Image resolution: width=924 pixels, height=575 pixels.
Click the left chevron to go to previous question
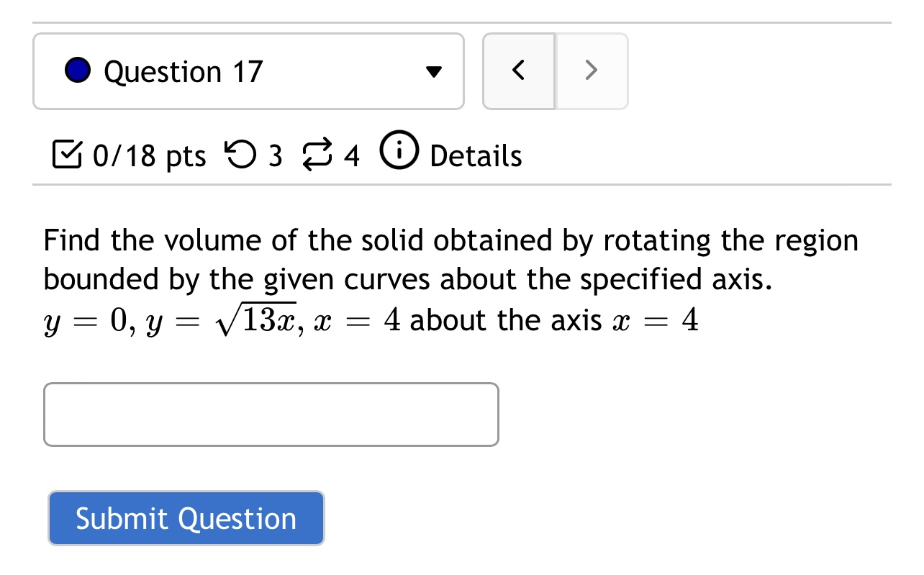click(x=518, y=71)
